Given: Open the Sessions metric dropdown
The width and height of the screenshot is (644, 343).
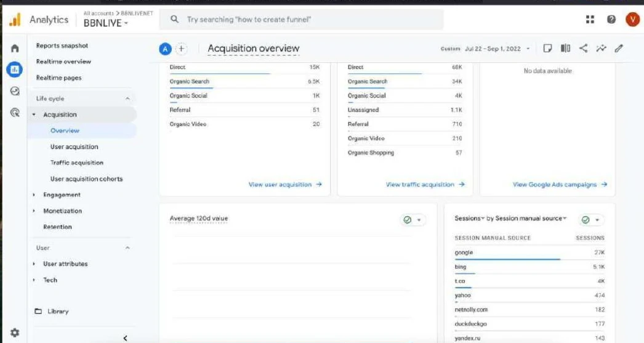Looking at the screenshot, I should click(469, 218).
